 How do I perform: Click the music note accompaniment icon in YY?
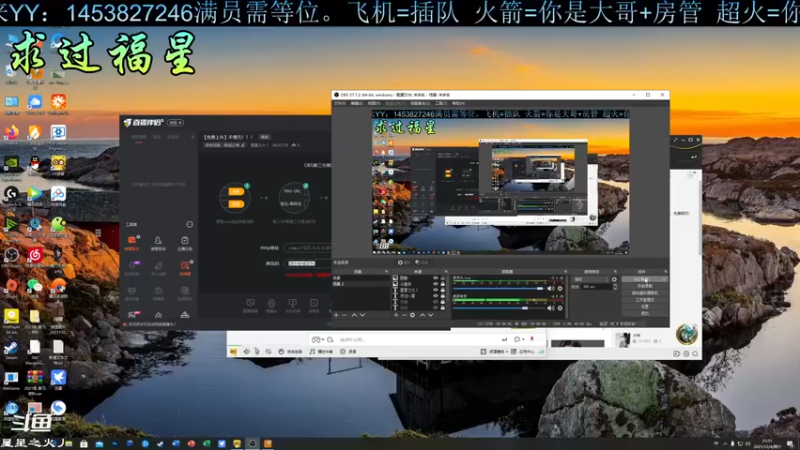(312, 352)
